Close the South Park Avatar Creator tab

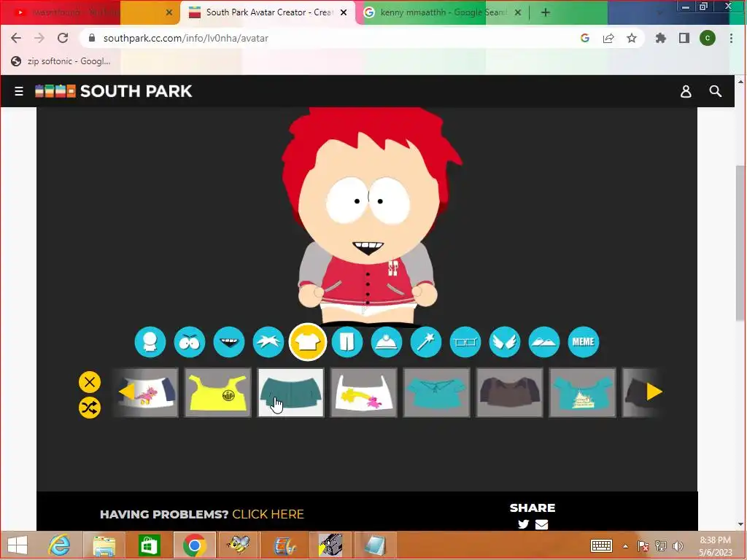(344, 12)
